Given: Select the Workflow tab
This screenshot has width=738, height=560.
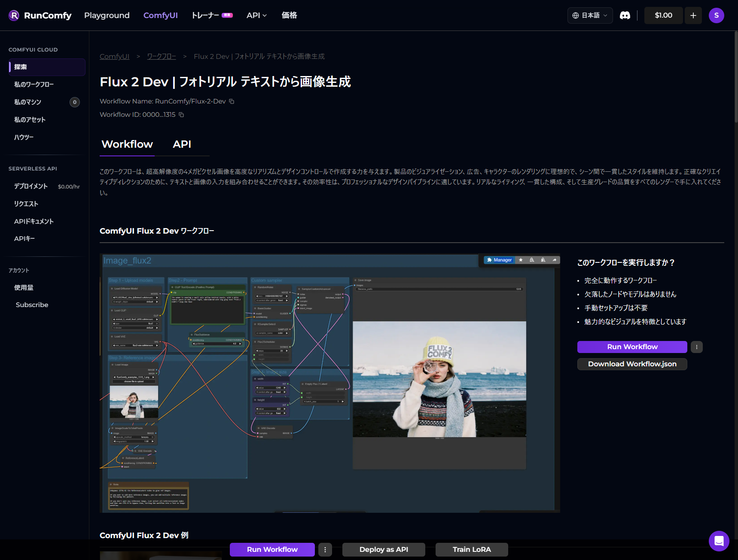Looking at the screenshot, I should [127, 144].
